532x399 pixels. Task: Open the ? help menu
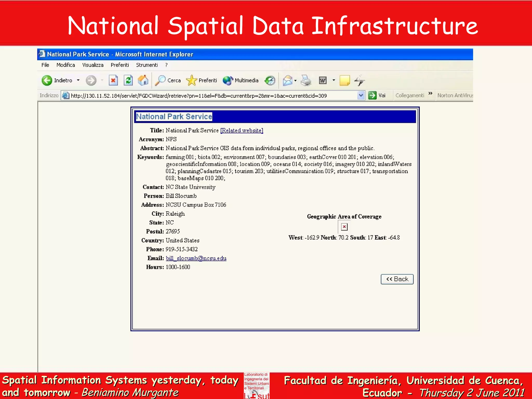click(167, 65)
